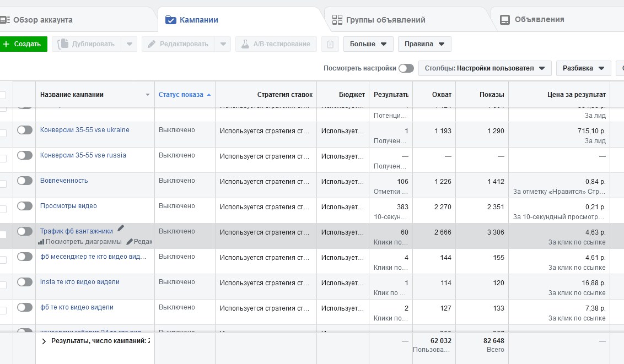The width and height of the screenshot is (624, 364).
Task: Click the Показы column header
Action: 482,95
